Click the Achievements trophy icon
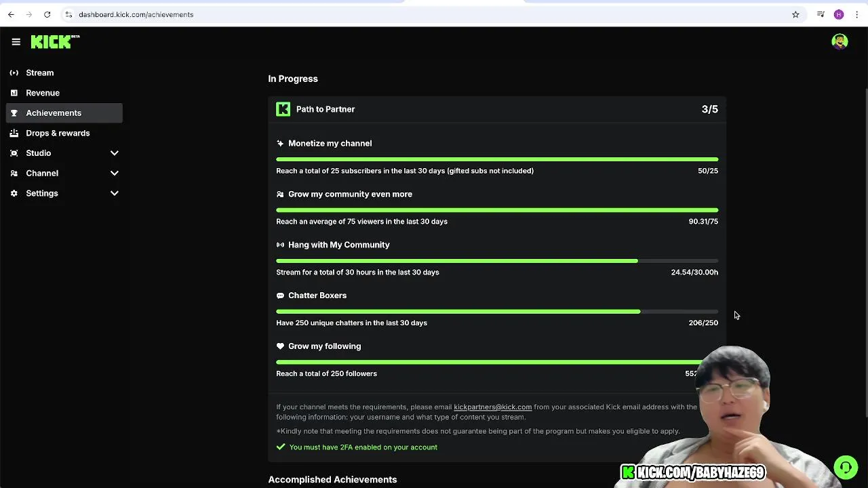Screen dimensions: 868x488 point(14,113)
